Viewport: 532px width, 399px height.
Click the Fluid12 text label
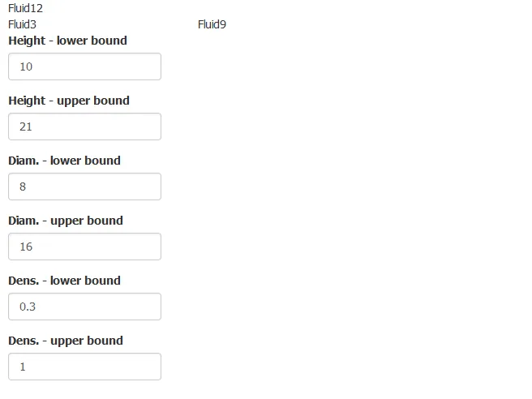click(x=25, y=8)
